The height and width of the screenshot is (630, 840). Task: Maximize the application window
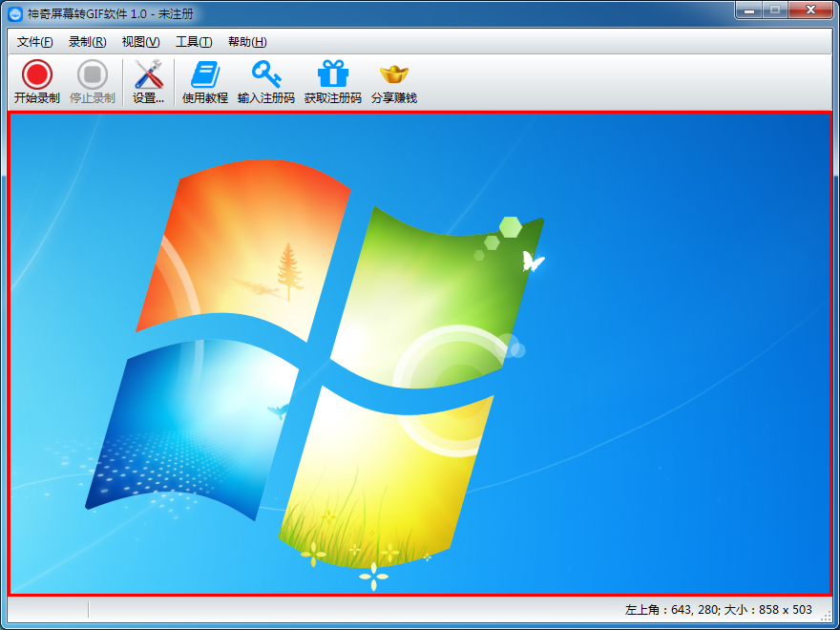tap(775, 10)
